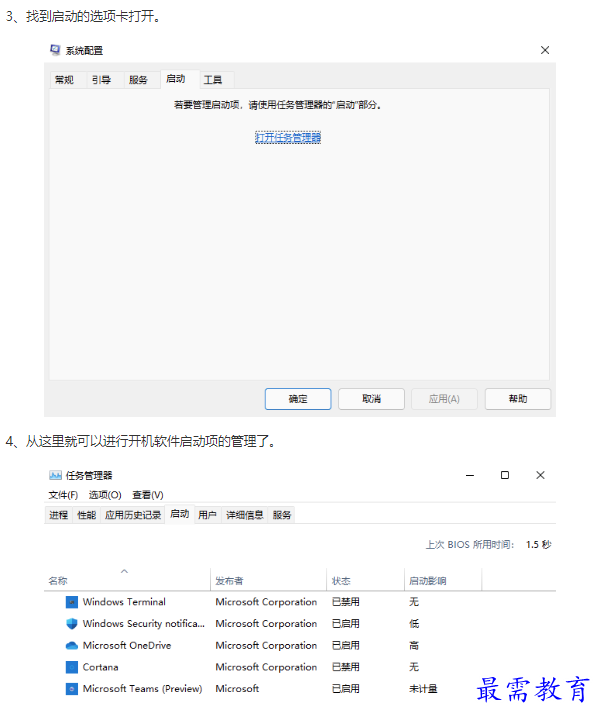The width and height of the screenshot is (598, 721).
Task: Click the 确定 button
Action: [x=298, y=399]
